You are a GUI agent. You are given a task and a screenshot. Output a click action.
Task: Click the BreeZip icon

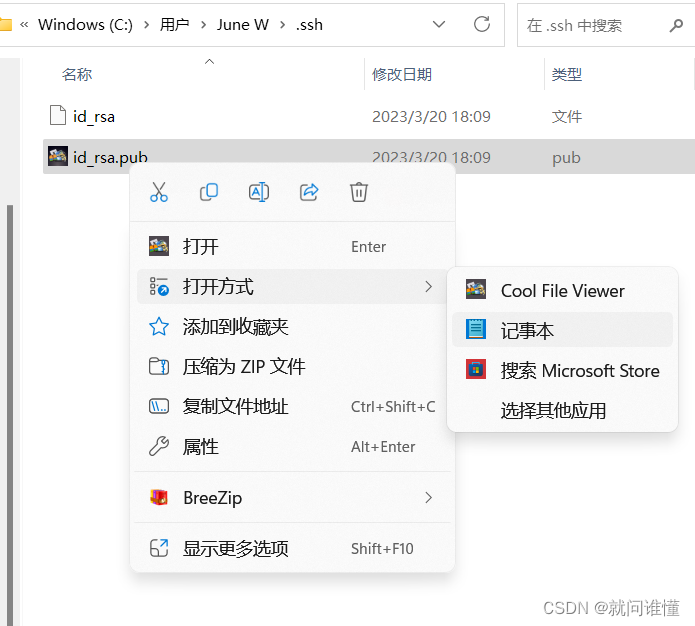click(x=159, y=497)
